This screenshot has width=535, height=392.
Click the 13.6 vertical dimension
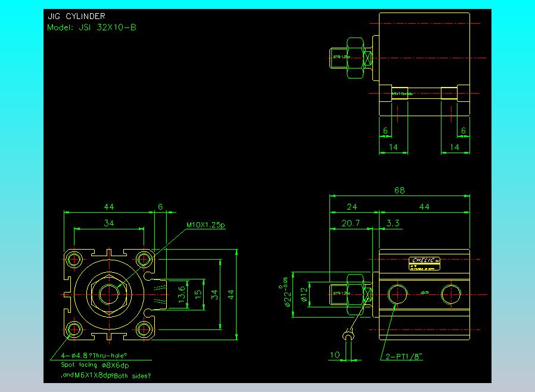(x=182, y=294)
